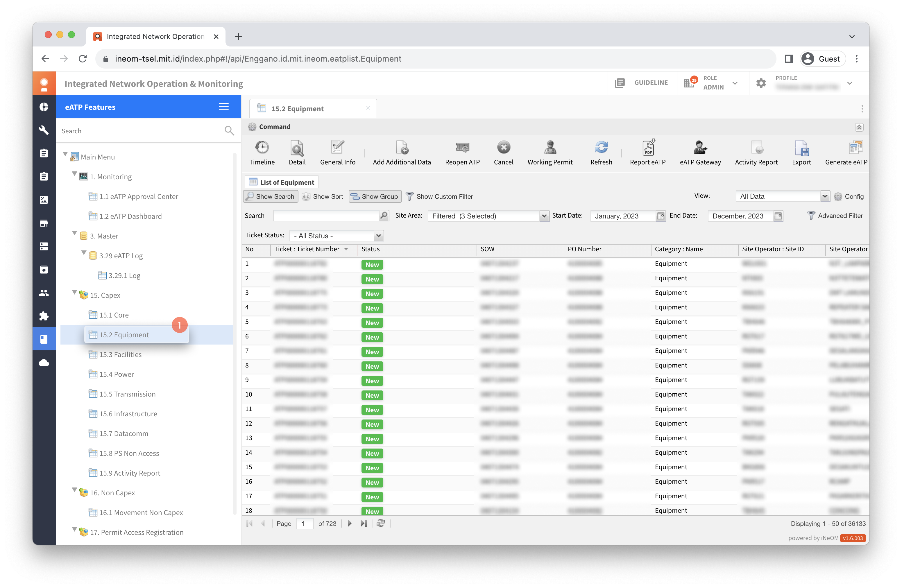Click the Guideline button
902x588 pixels.
point(642,83)
